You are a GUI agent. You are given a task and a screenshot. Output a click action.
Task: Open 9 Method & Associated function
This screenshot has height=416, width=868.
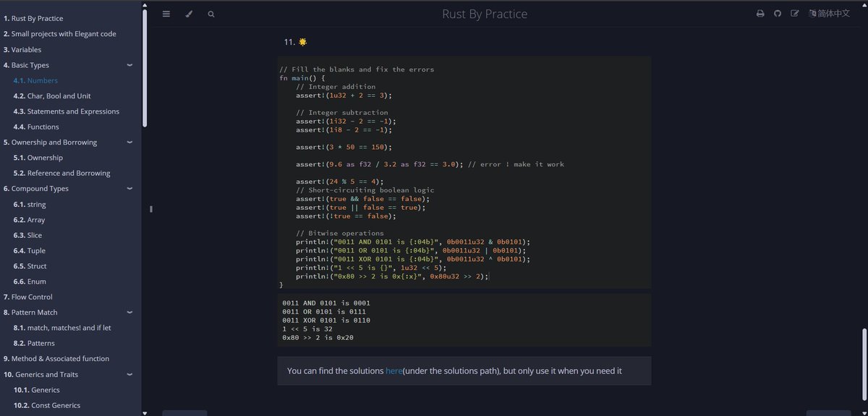(56, 359)
